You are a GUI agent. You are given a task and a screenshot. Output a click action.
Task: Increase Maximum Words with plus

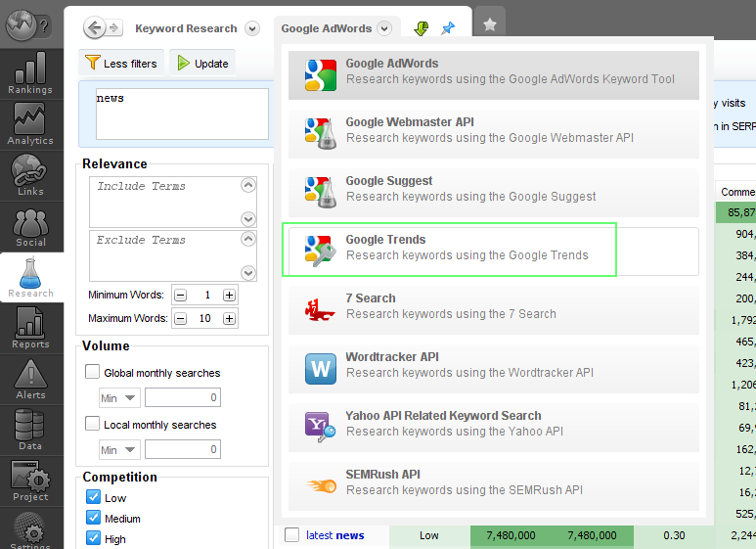229,318
